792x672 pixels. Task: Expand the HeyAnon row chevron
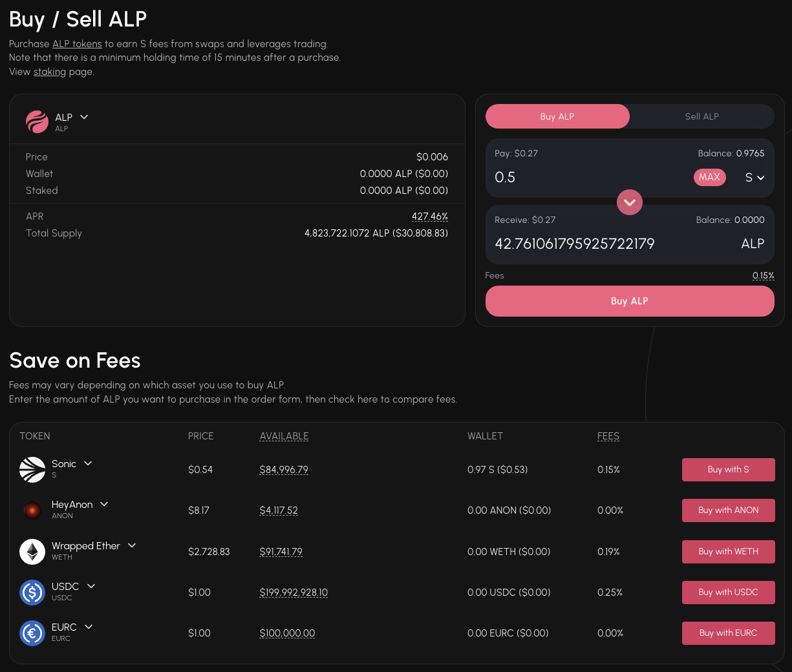104,504
